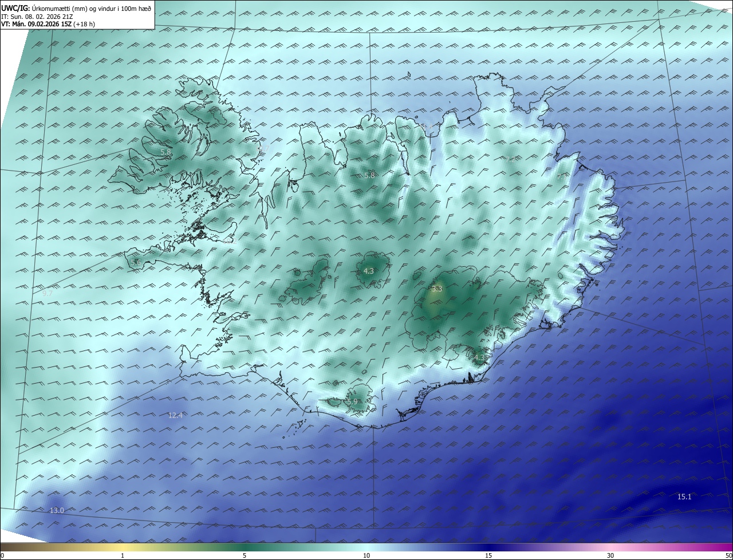Click the title 'UWC/IG: Úrkomumætti (mm) og vindur í 100m hæð'
The height and width of the screenshot is (560, 733).
[x=76, y=8]
